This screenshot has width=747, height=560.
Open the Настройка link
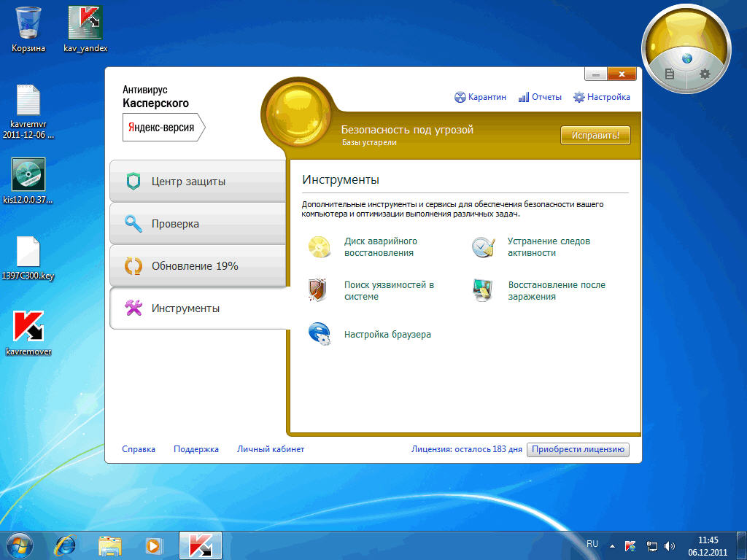click(x=608, y=97)
